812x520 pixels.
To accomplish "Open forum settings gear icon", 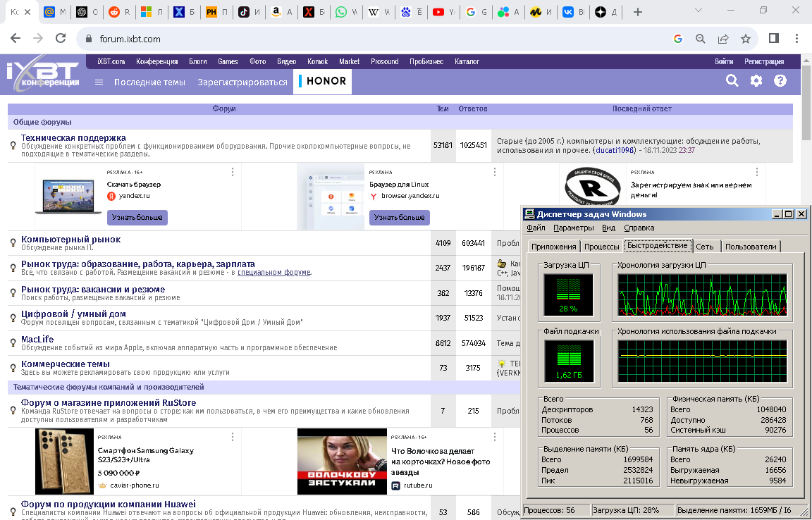I will coord(756,81).
